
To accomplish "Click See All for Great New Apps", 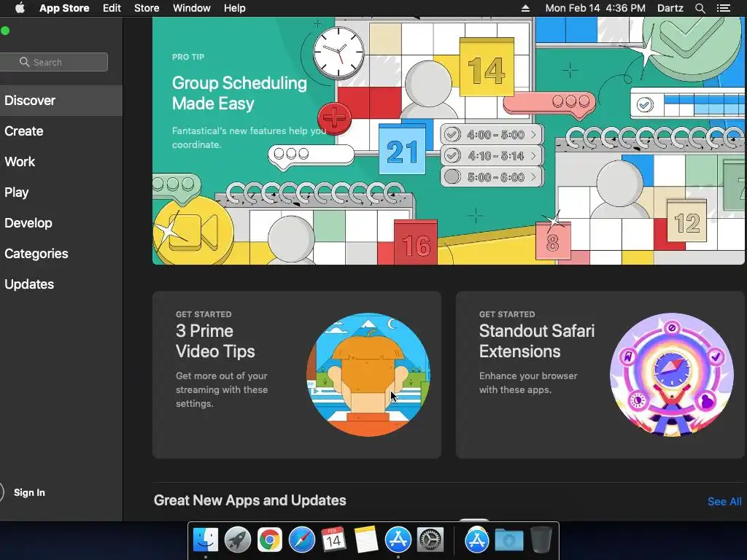I will (x=724, y=502).
